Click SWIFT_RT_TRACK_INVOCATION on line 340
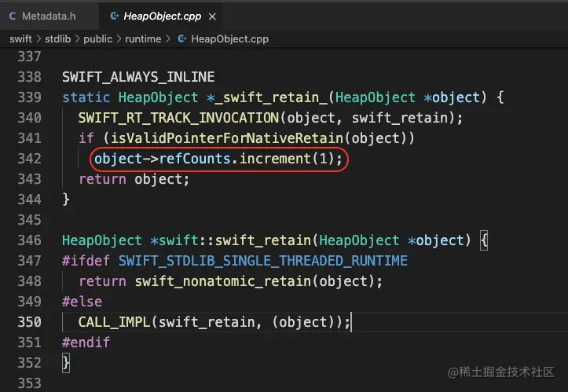 point(178,118)
